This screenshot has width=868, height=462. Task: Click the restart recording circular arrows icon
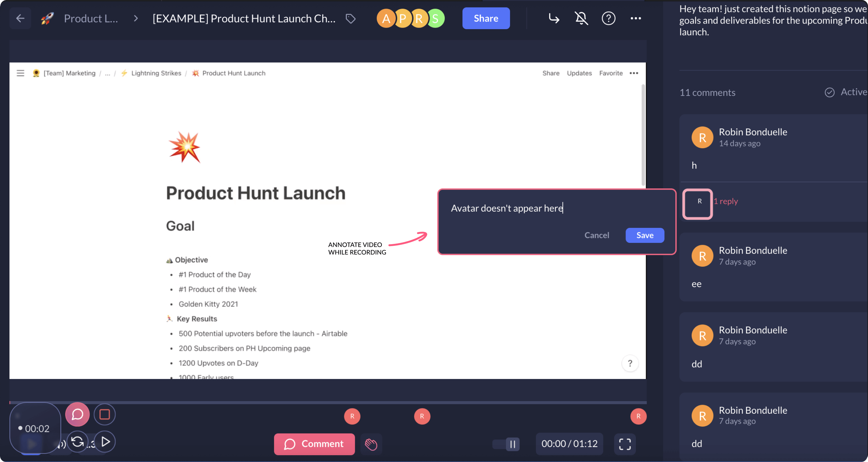click(77, 441)
